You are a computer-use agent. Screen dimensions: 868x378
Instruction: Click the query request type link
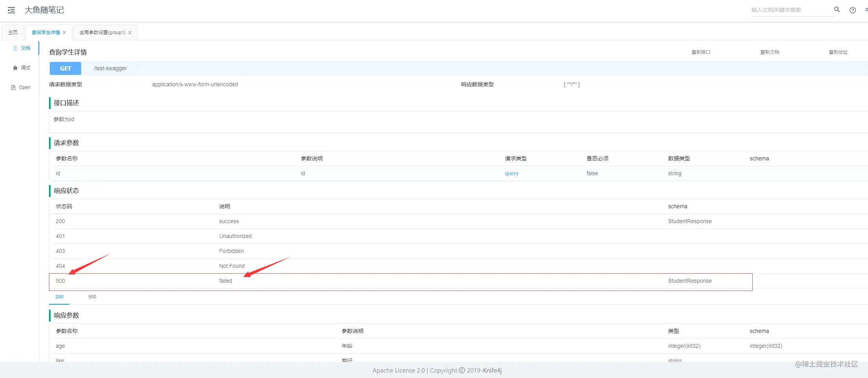point(512,173)
